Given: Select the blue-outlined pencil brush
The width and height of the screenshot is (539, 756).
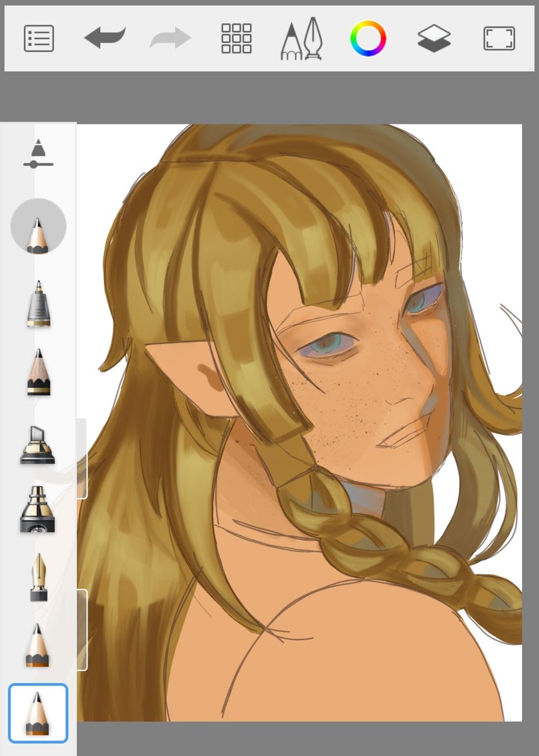Looking at the screenshot, I should pos(38,713).
